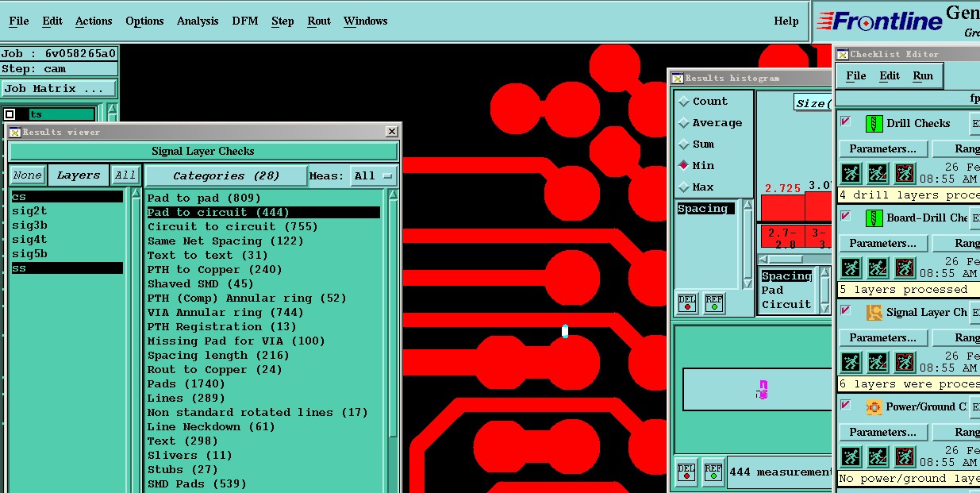Click upper REF icon in Results histogram
This screenshot has height=493, width=980.
[x=714, y=303]
